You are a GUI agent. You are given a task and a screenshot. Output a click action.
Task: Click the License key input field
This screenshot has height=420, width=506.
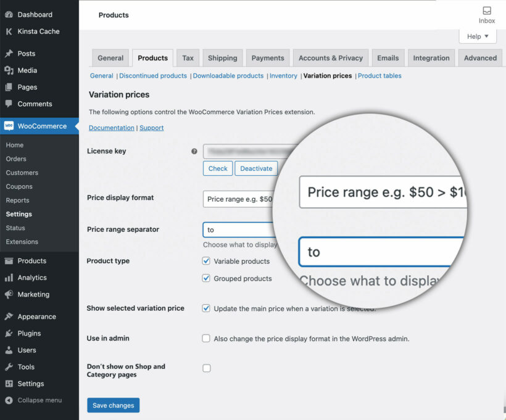pyautogui.click(x=249, y=151)
